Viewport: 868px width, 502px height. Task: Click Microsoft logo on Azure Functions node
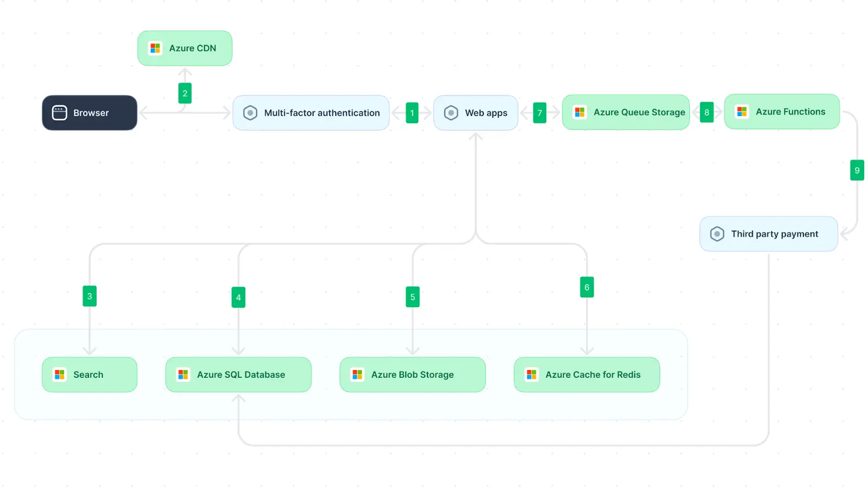pos(742,112)
